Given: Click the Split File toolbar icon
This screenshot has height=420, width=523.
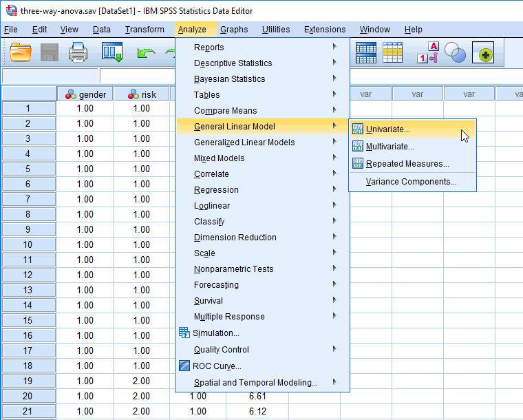Looking at the screenshot, I should click(366, 52).
